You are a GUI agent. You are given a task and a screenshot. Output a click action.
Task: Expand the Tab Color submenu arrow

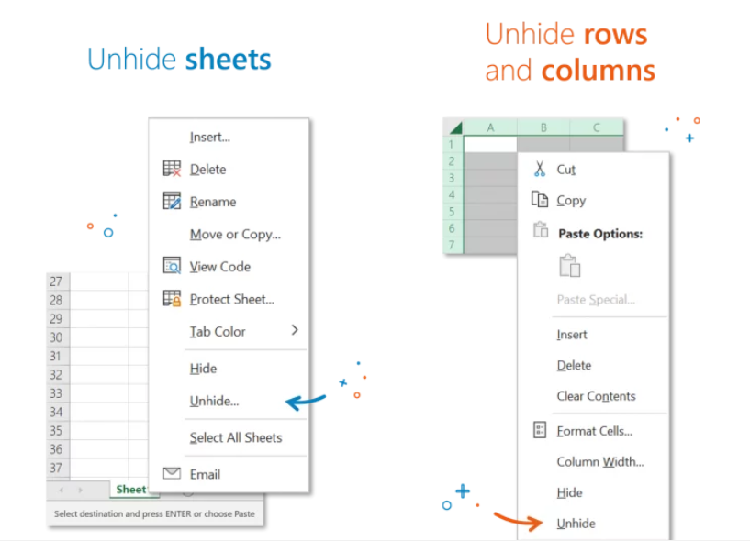tap(295, 330)
